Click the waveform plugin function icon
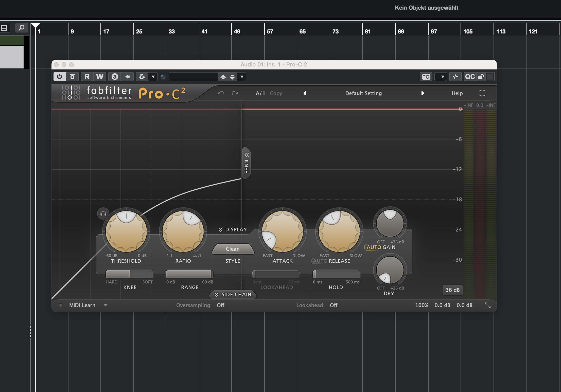Screen dimensions: 561x392 click(455, 77)
